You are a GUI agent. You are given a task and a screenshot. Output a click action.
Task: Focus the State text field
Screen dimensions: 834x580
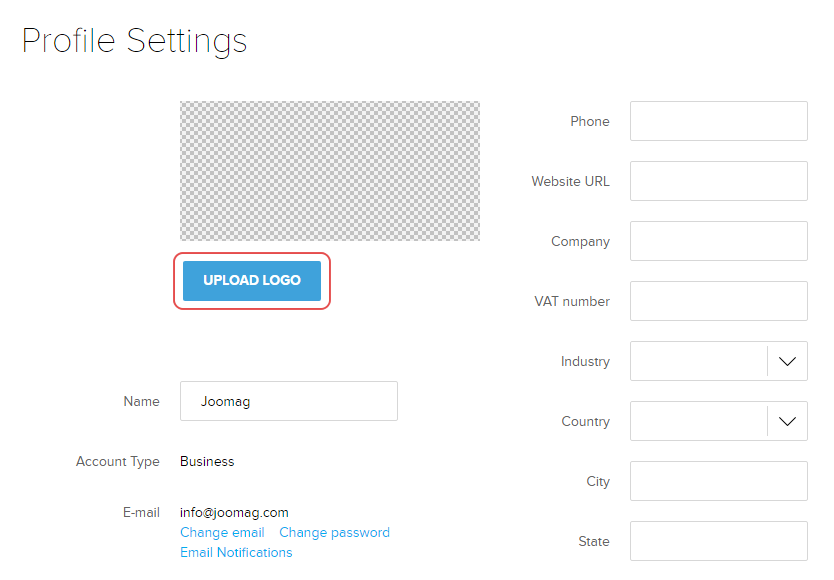[x=718, y=541]
